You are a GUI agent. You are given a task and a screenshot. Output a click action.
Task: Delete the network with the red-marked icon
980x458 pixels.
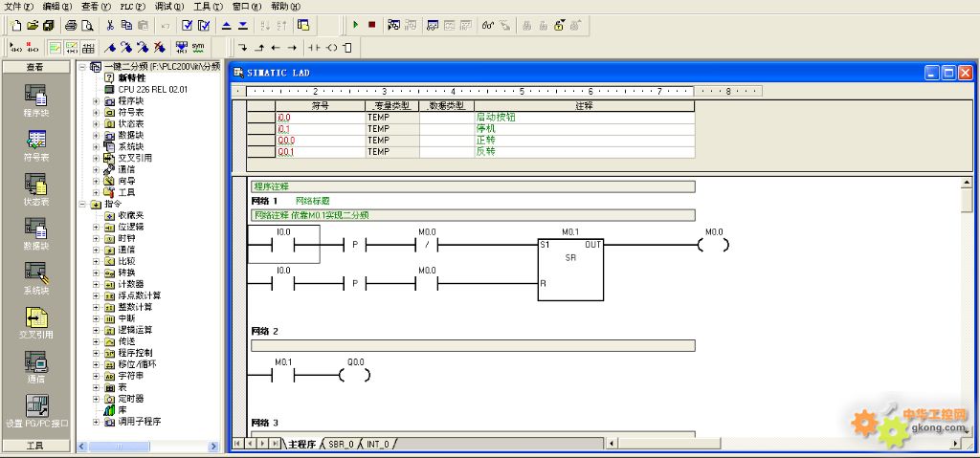33,48
